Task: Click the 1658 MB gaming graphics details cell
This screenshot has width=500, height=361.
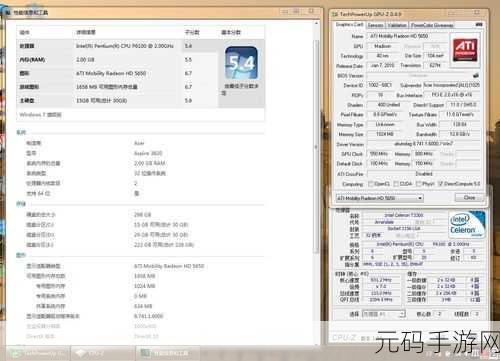Action: tap(107, 87)
